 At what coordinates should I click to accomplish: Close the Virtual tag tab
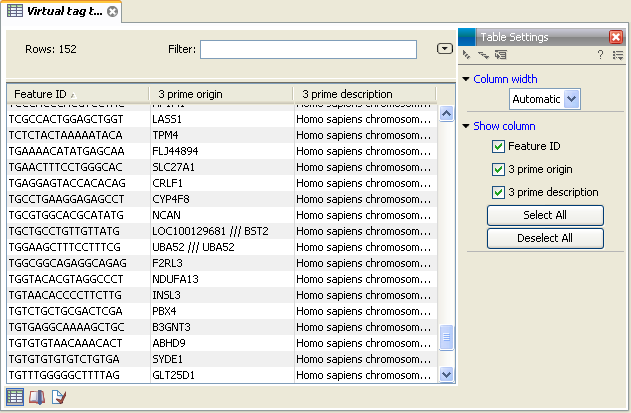pos(113,11)
